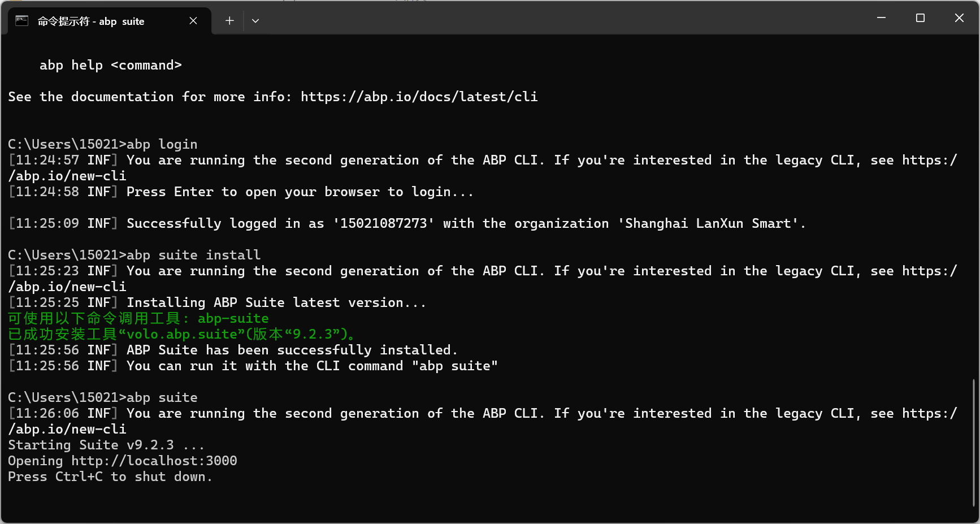
Task: Expand the new tab profile dropdown
Action: 255,21
